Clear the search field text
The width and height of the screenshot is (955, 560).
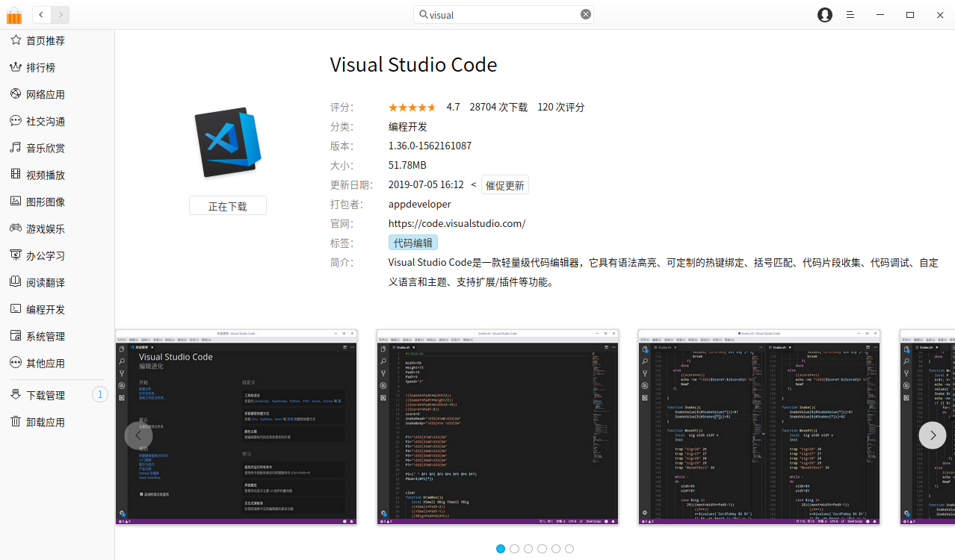[x=586, y=14]
